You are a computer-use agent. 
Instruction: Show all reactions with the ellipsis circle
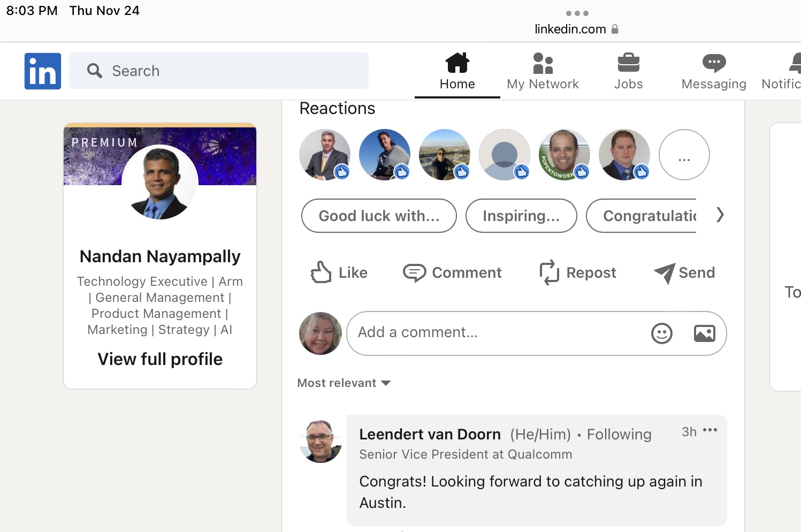coord(684,155)
